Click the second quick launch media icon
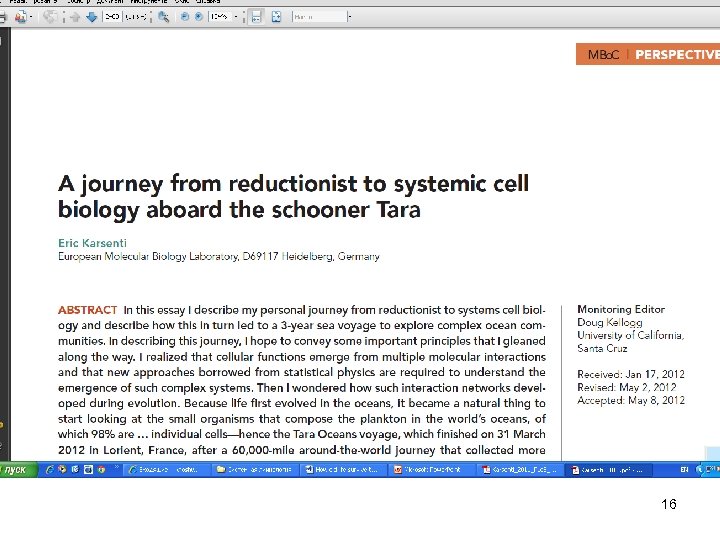This screenshot has width=720, height=540. pos(62,470)
